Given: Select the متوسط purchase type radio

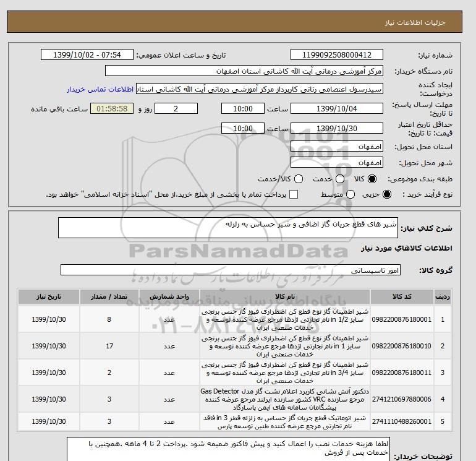Looking at the screenshot, I should pos(351,194).
